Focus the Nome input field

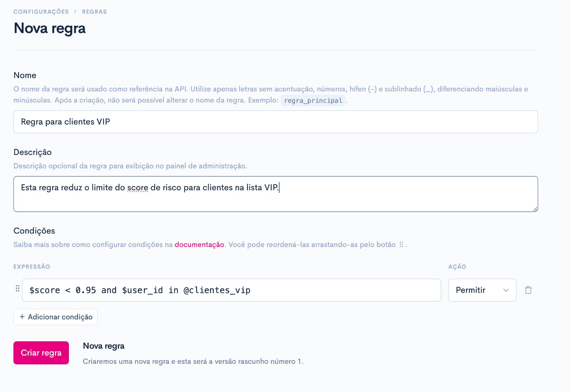tap(276, 122)
